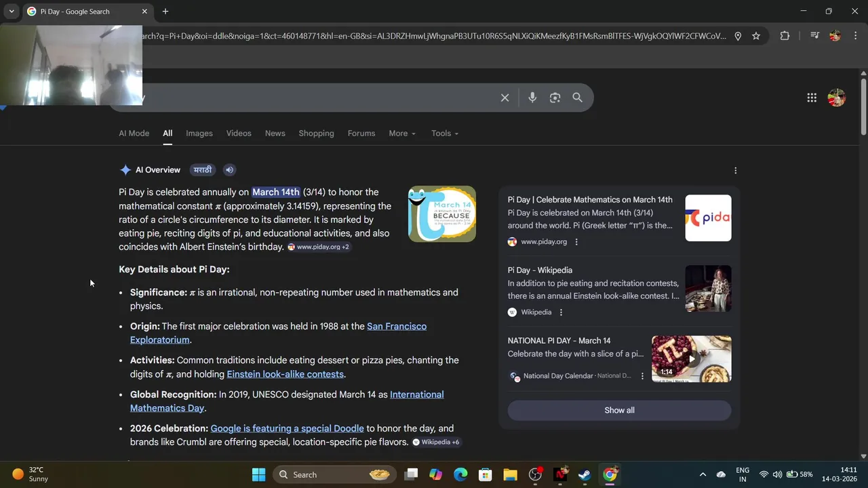Switch to Images tab

199,134
